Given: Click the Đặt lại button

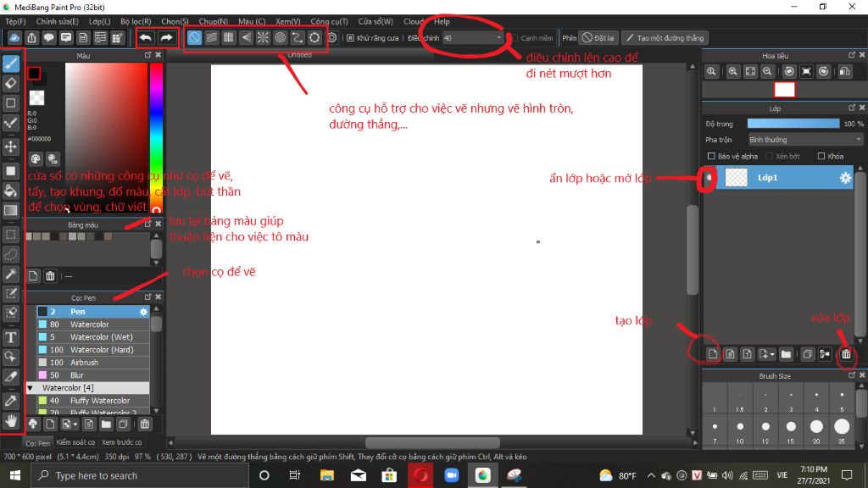Looking at the screenshot, I should (598, 37).
